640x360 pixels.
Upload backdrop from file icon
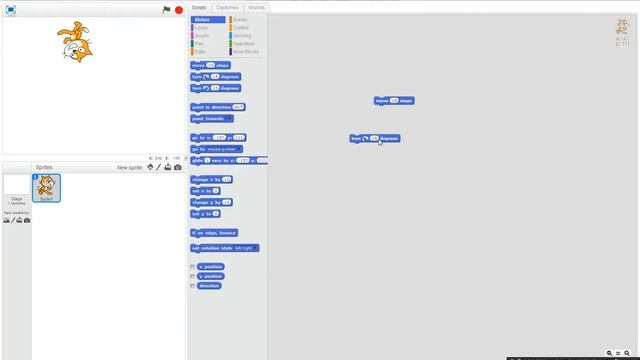pos(19,220)
